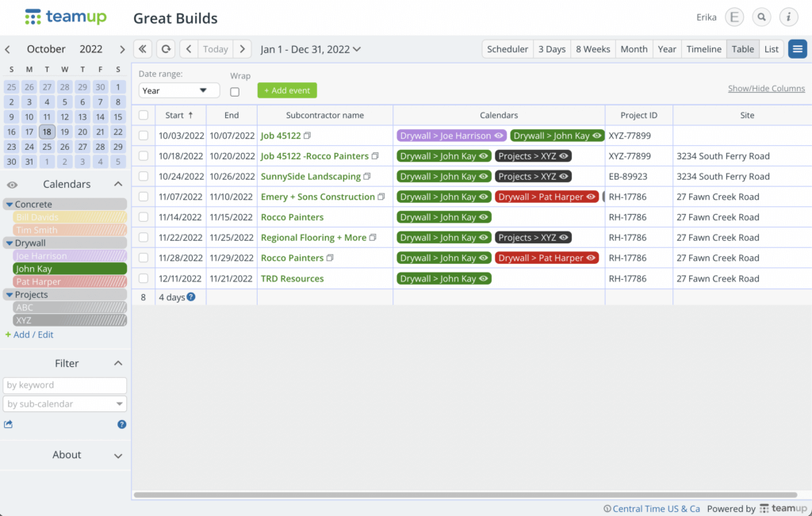
Task: Click the green Add event button
Action: tap(286, 90)
